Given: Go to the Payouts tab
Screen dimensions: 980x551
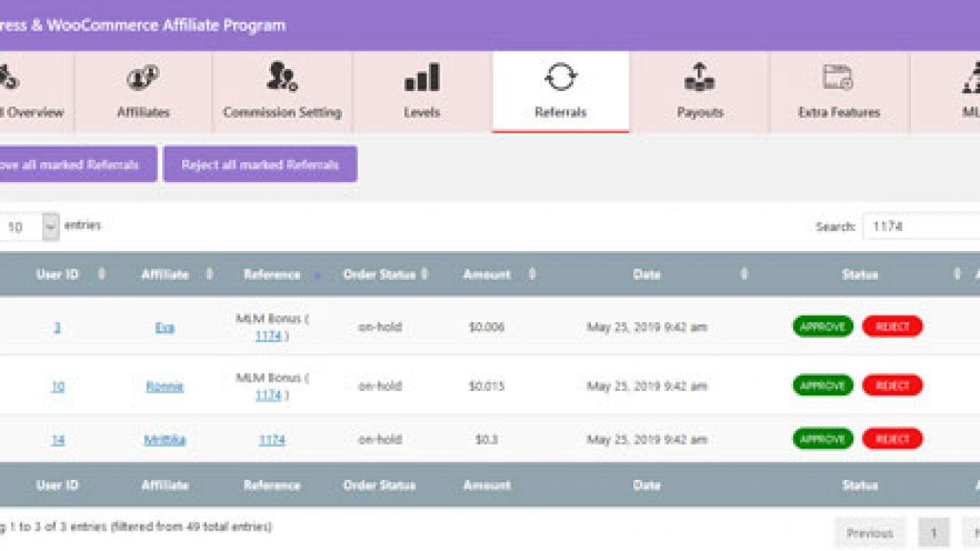Looking at the screenshot, I should (700, 92).
